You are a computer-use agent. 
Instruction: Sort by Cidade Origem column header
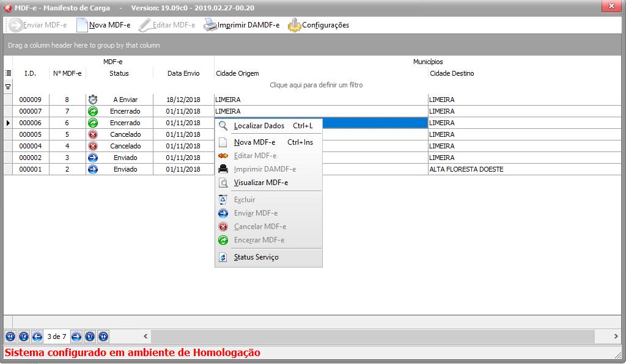321,73
